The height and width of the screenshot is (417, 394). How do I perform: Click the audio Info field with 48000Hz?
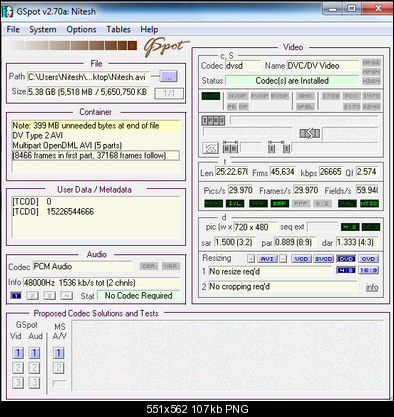point(101,283)
